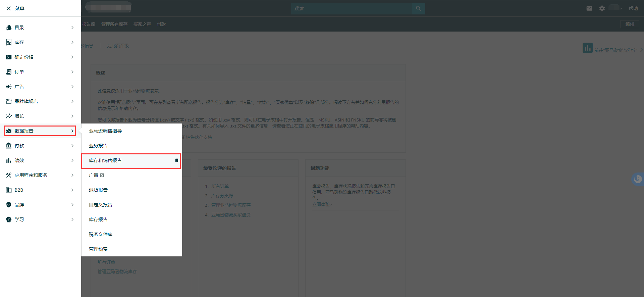Open 所有订单 in 最受欢迎的报告 list
The height and width of the screenshot is (297, 644).
[x=220, y=186]
